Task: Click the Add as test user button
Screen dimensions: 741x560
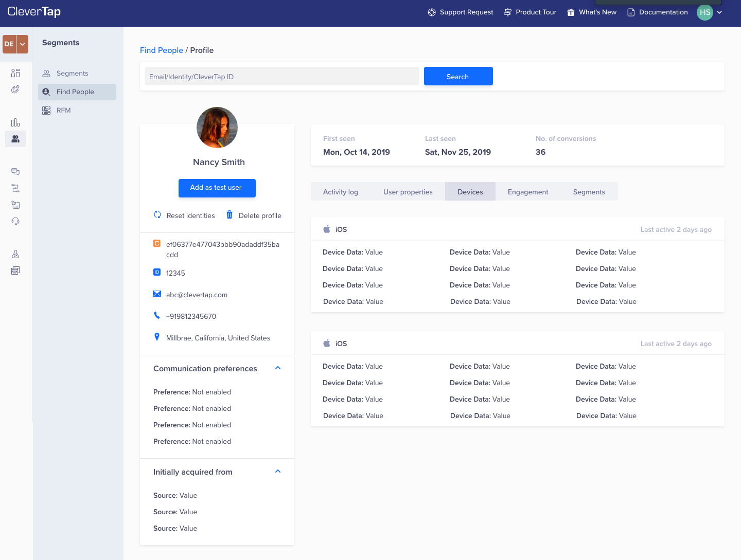Action: 217,188
